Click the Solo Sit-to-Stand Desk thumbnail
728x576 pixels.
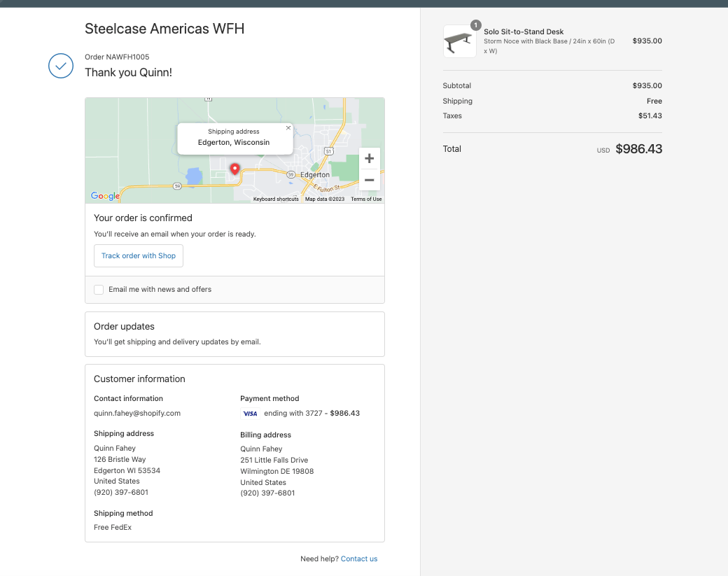pyautogui.click(x=459, y=41)
